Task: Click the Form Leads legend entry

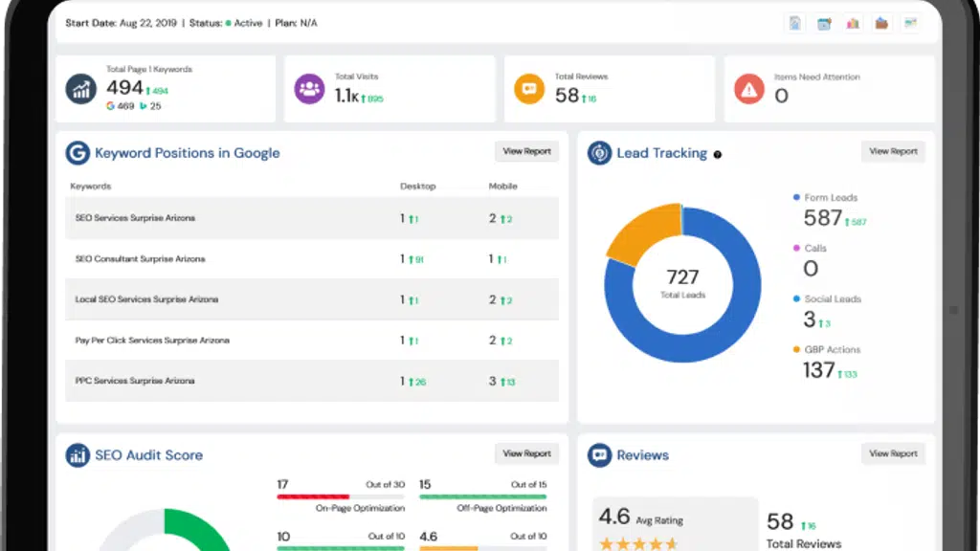Action: click(825, 197)
